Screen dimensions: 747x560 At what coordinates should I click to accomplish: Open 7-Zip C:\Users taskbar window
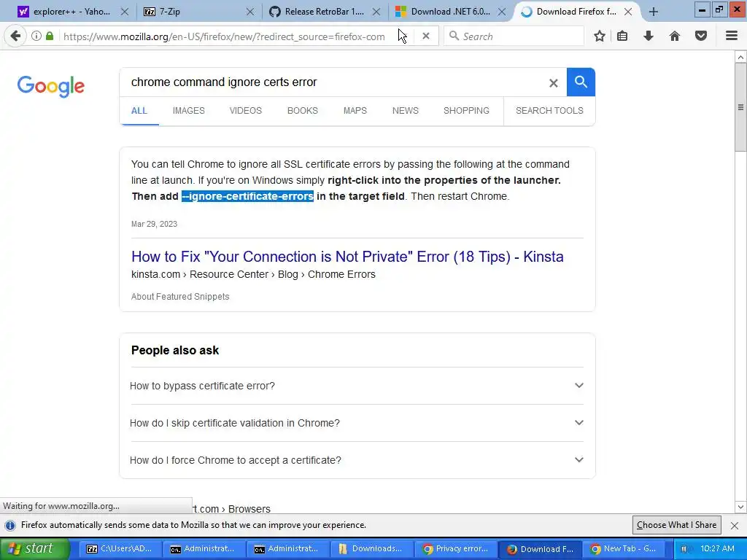[x=119, y=549]
